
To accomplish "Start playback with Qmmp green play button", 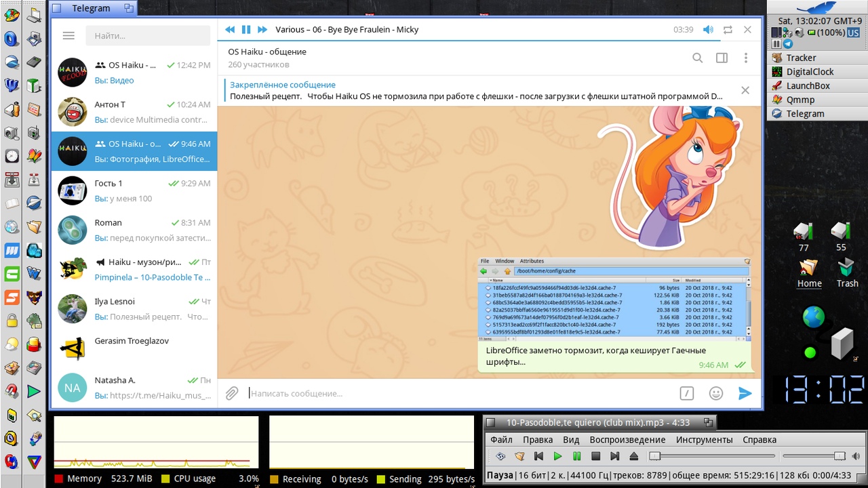I will click(557, 456).
